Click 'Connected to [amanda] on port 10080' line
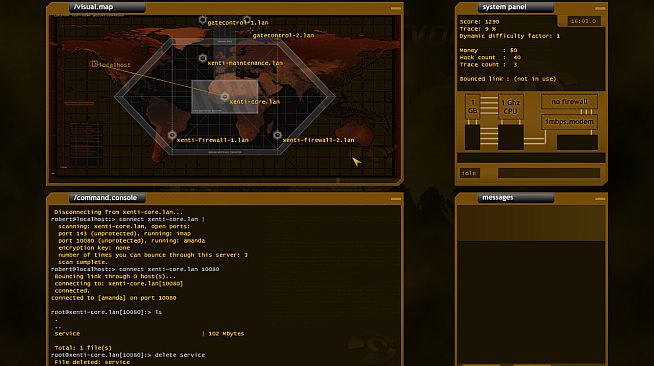This screenshot has height=366, width=654. 113,298
